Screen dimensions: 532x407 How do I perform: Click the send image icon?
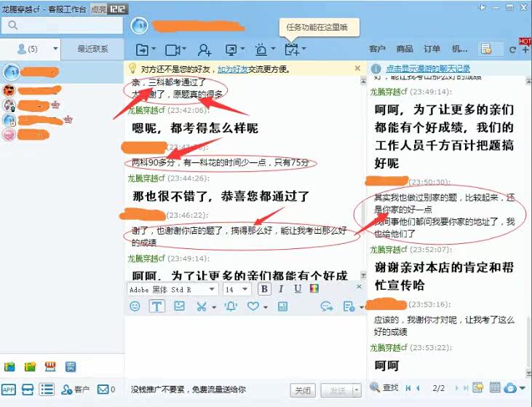[179, 307]
